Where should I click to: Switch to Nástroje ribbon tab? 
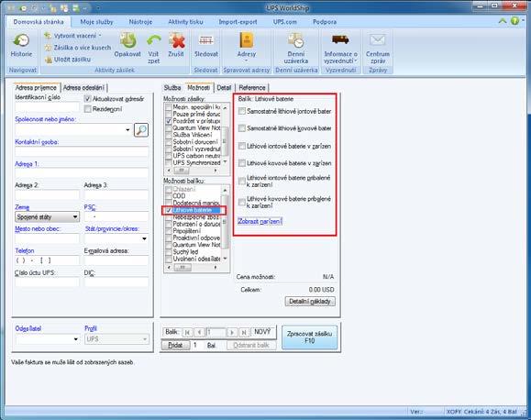point(140,22)
